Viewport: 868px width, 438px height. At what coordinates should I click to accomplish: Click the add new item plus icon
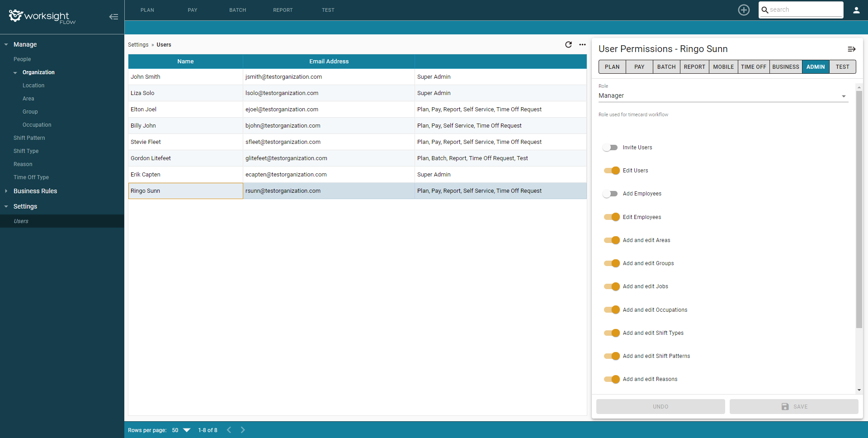click(x=744, y=10)
